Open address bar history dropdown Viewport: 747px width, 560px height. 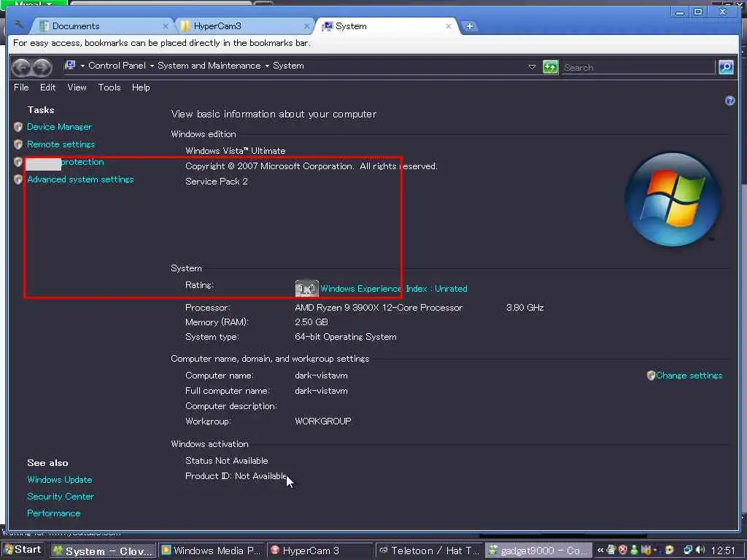[x=532, y=66]
